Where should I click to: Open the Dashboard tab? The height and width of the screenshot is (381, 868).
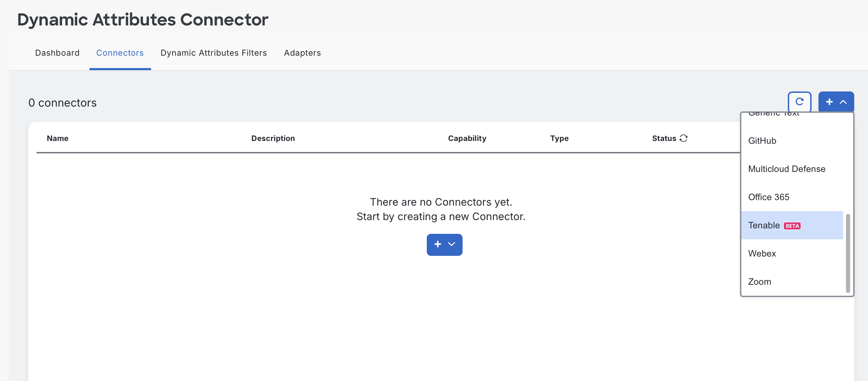point(57,53)
